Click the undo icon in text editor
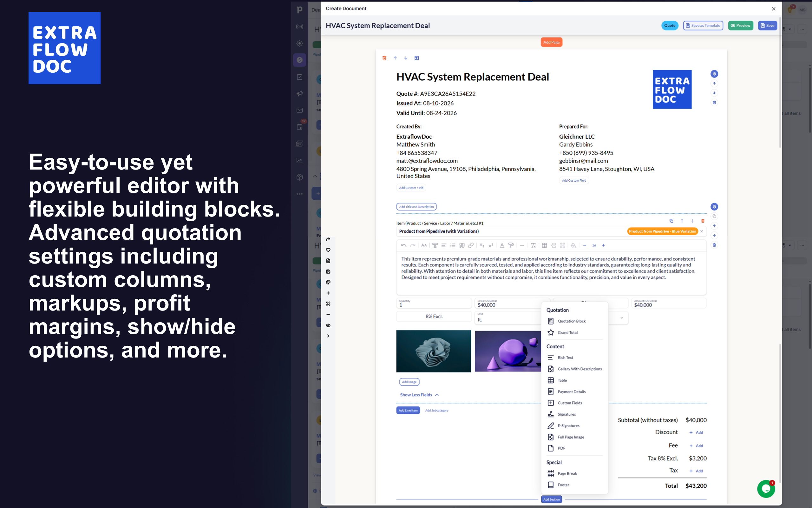The width and height of the screenshot is (812, 508). (404, 245)
